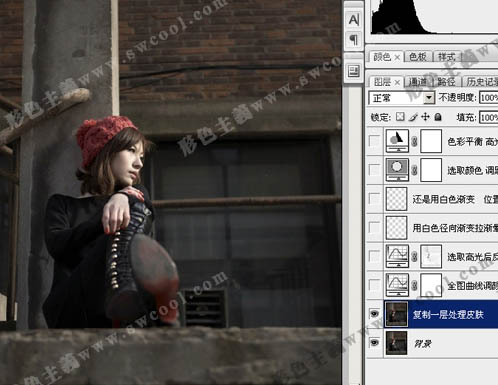Click the lock all padlock icon
The image size is (498, 385).
pos(438,117)
